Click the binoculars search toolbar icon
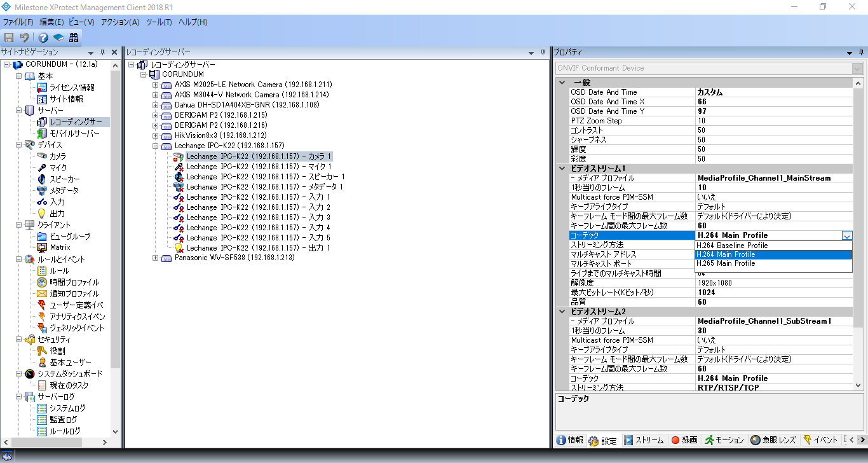 tap(74, 38)
